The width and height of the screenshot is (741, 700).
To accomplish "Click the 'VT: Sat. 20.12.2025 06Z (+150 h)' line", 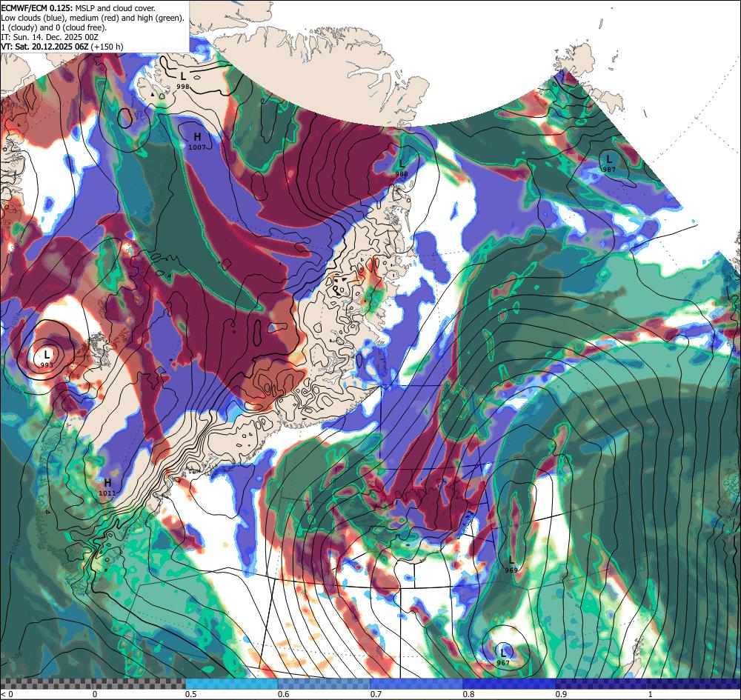I will tap(62, 47).
